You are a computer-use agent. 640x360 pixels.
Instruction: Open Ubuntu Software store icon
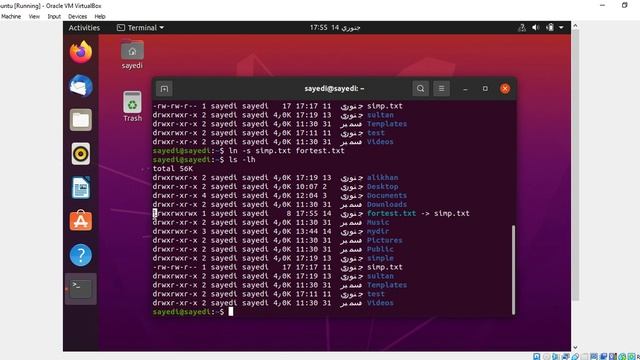[80, 221]
